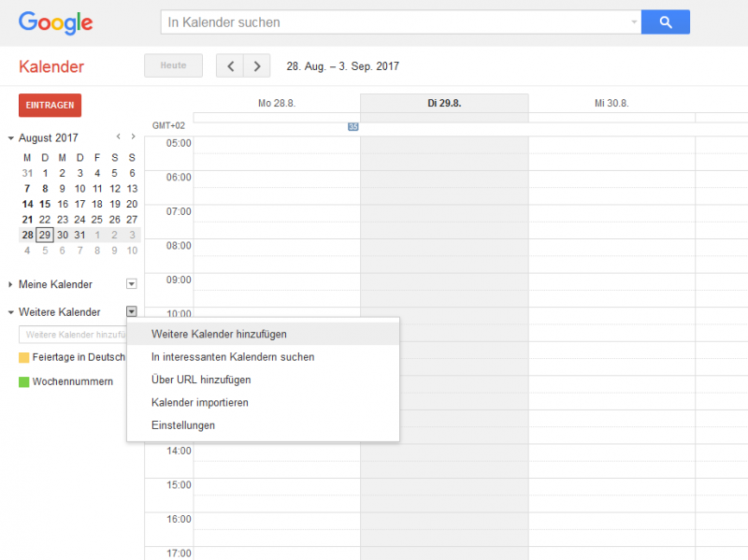Viewport: 748px width, 560px height.
Task: Click the Heute button
Action: [x=173, y=65]
